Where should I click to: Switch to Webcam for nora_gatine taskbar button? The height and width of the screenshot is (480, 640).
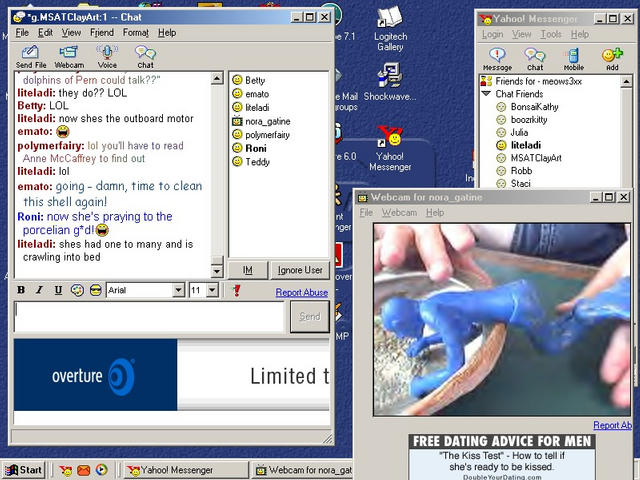click(x=302, y=470)
